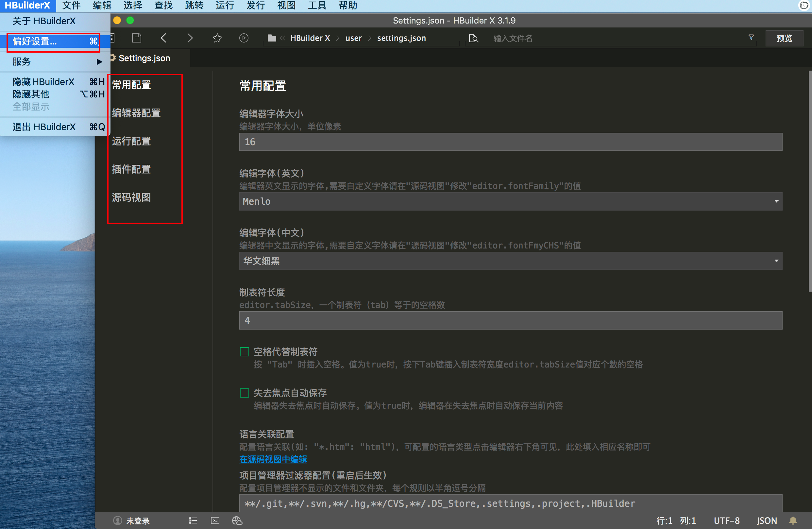The height and width of the screenshot is (529, 812).
Task: Switch to the 编辑器配置 settings section
Action: (x=136, y=113)
